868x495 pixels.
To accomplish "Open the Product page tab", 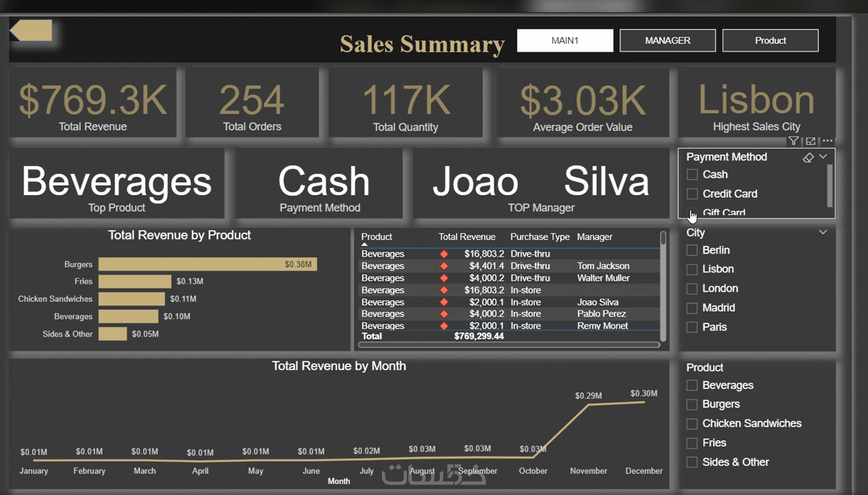I will [770, 40].
